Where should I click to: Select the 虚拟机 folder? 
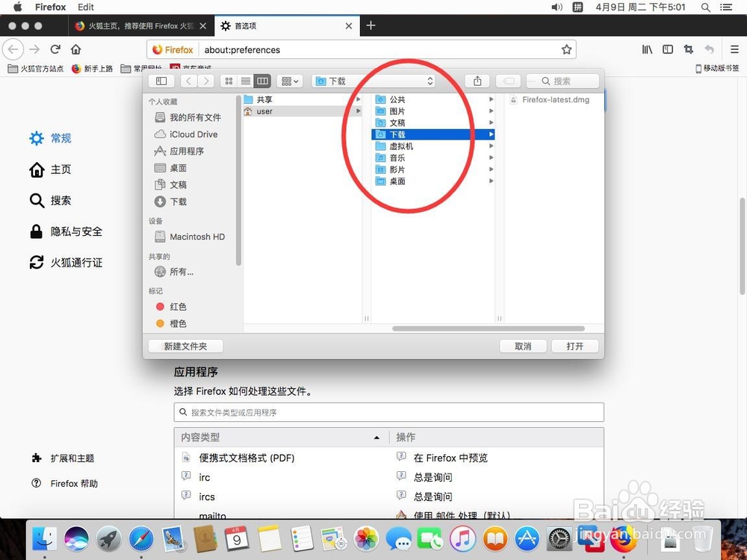[433, 146]
